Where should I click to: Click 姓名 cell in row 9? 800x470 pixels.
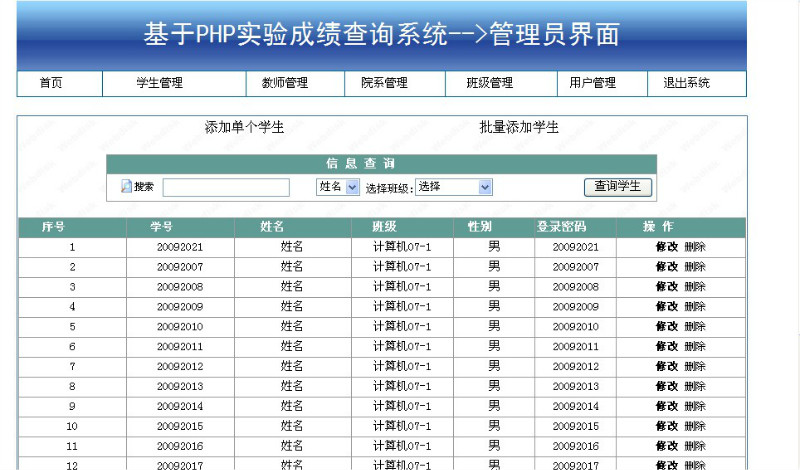pos(292,406)
